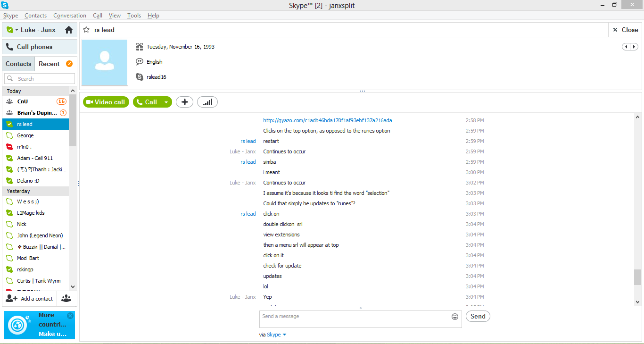Click the contact Search field
The image size is (644, 344).
40,79
